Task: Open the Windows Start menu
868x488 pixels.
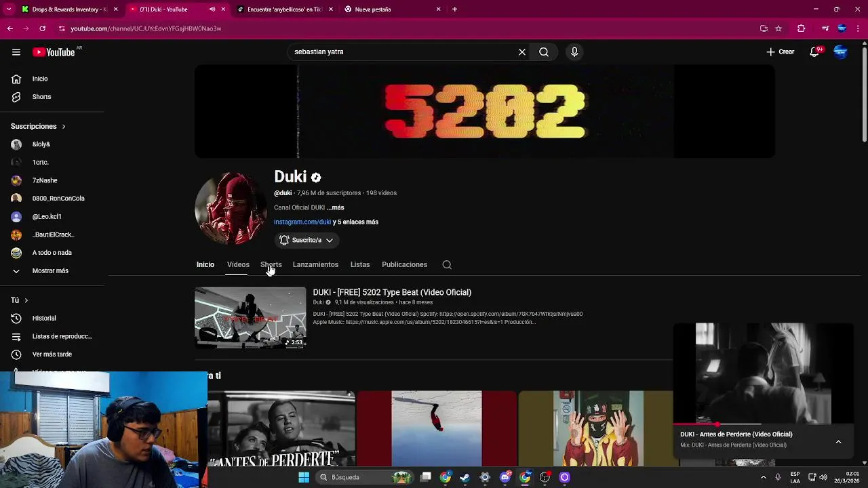Action: (x=304, y=477)
